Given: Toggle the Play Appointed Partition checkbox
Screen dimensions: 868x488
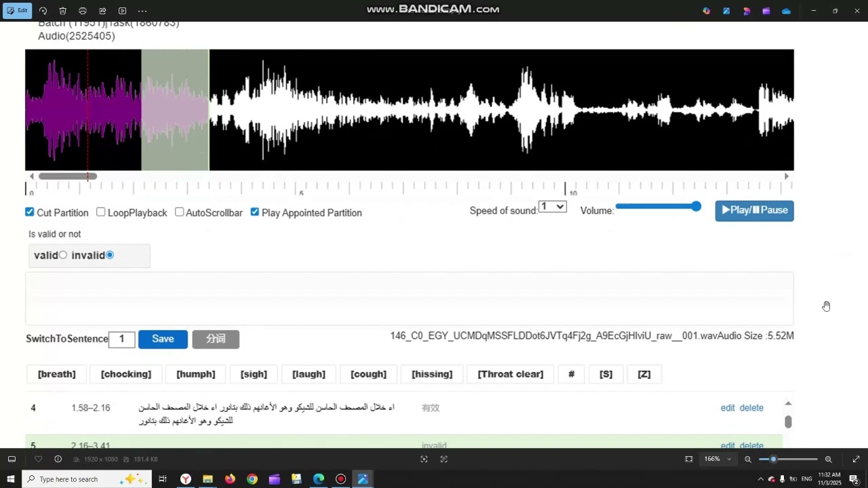Looking at the screenshot, I should click(x=255, y=212).
